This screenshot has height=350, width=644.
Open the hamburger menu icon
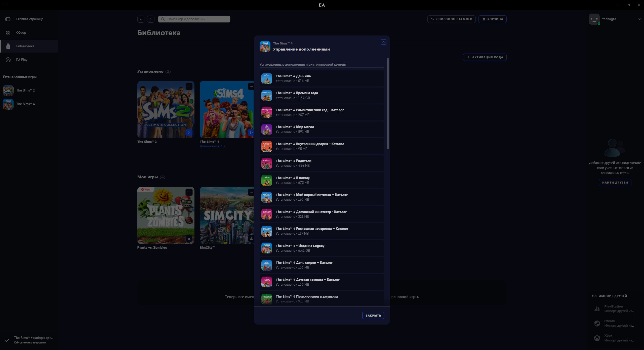click(x=5, y=5)
